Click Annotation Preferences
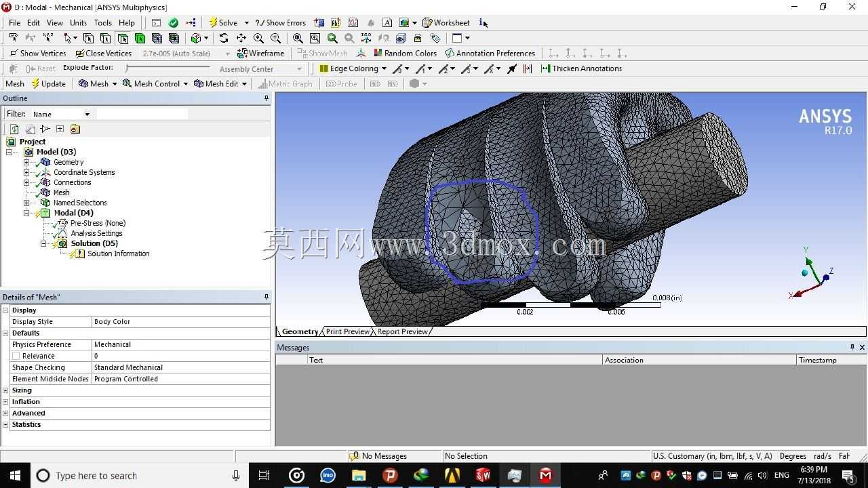Image resolution: width=868 pixels, height=488 pixels. click(x=490, y=53)
